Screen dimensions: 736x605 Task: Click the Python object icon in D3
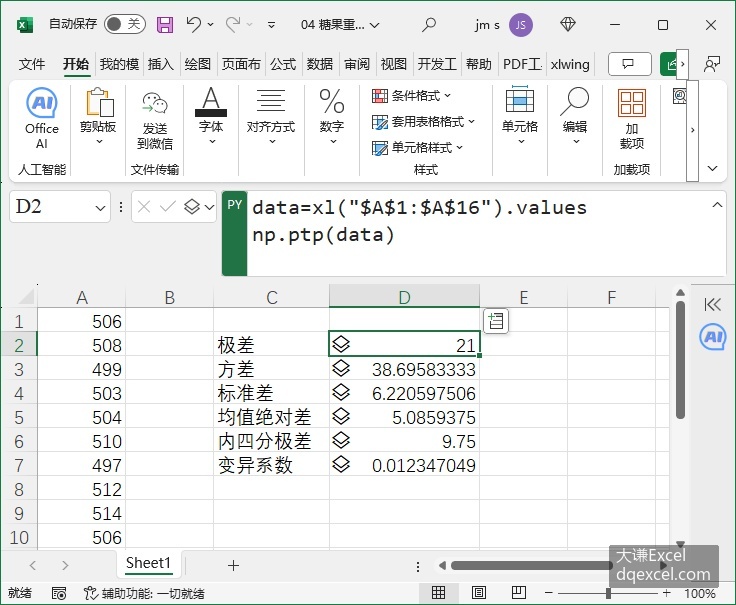pos(341,368)
